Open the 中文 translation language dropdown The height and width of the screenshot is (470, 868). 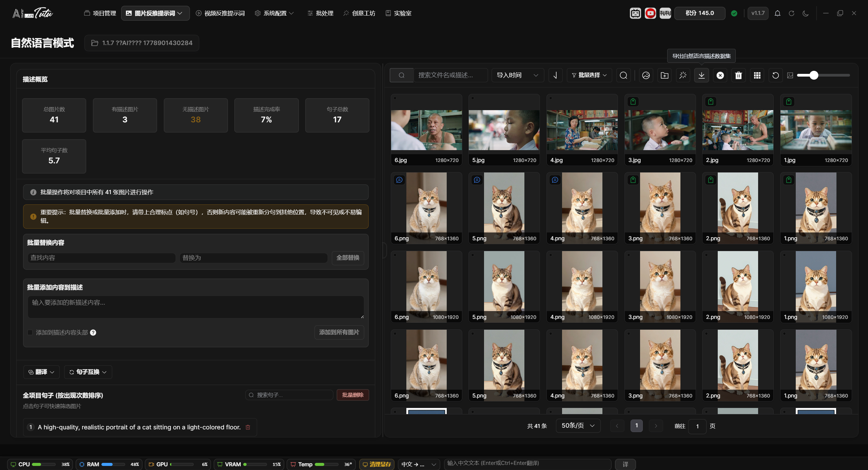click(x=419, y=464)
